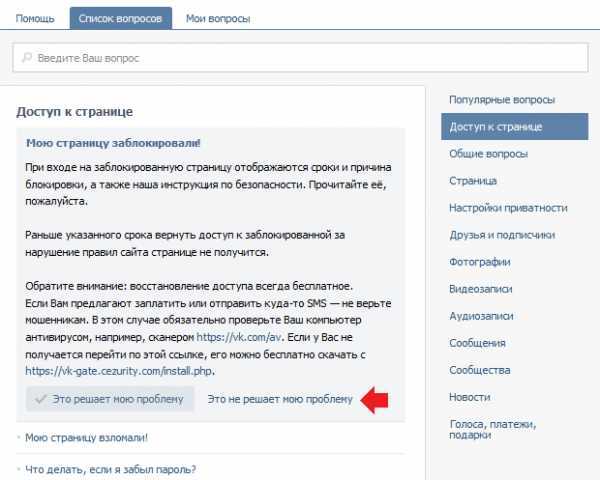Screen dimensions: 600x480
Task: Expand Мою страницу взломали! question
Action: pyautogui.click(x=86, y=438)
